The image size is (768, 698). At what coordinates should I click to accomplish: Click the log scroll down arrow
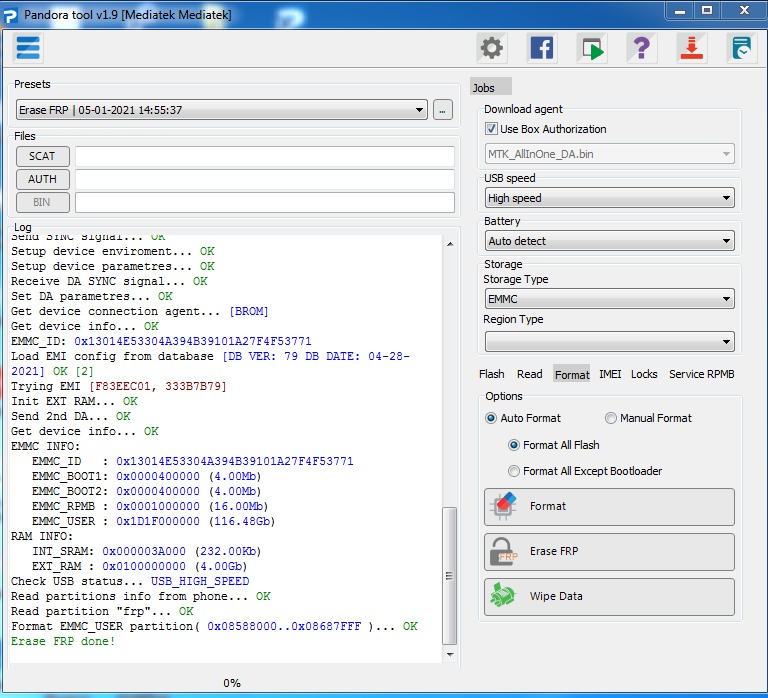pos(450,654)
